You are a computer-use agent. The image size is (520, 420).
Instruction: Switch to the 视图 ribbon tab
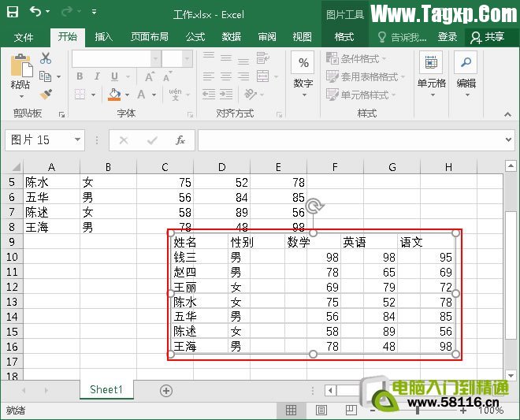[x=302, y=37]
